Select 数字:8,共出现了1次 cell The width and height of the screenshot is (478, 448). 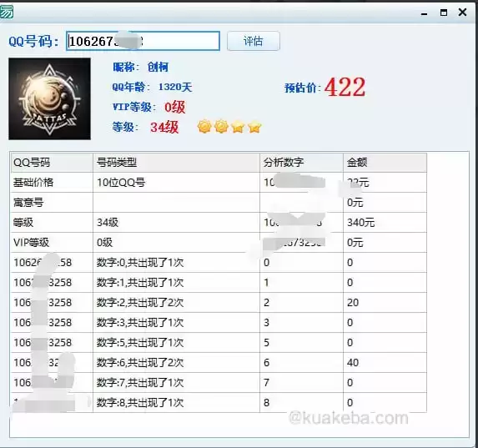[x=176, y=403]
